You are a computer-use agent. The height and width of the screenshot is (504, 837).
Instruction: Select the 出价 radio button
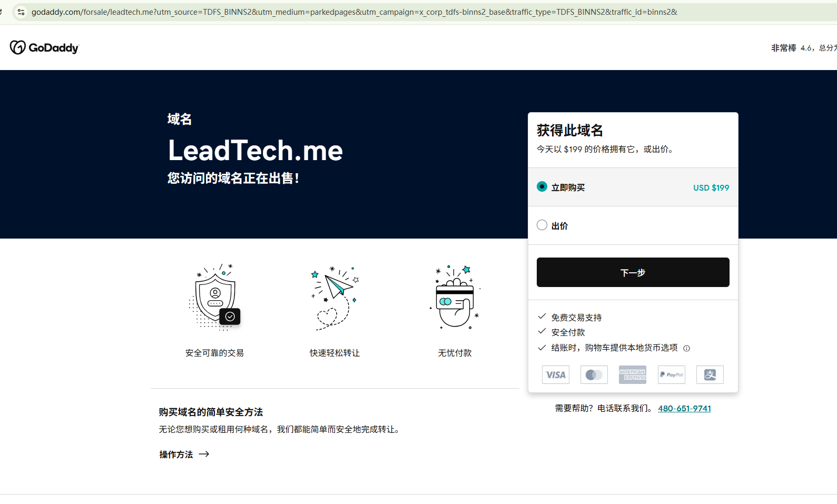click(x=542, y=225)
